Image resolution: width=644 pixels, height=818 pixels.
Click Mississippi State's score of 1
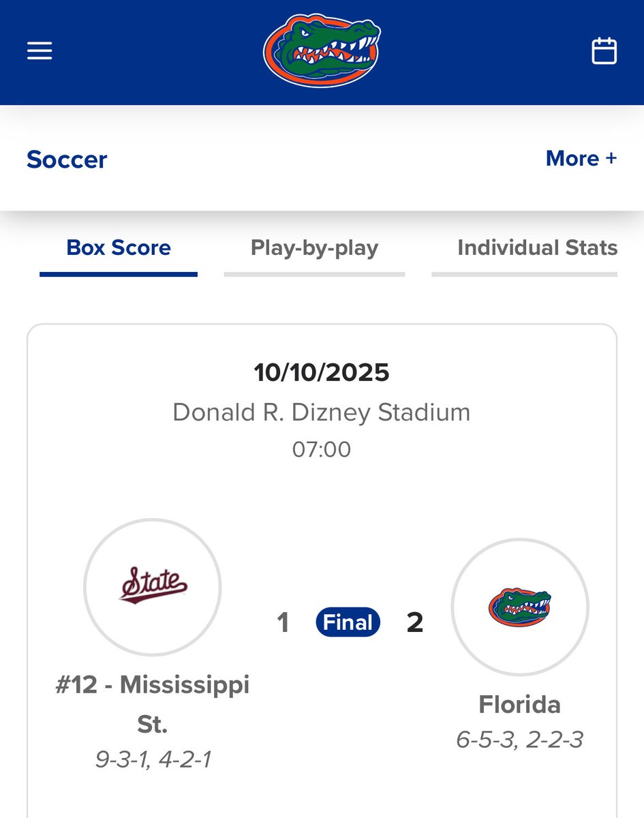tap(283, 622)
